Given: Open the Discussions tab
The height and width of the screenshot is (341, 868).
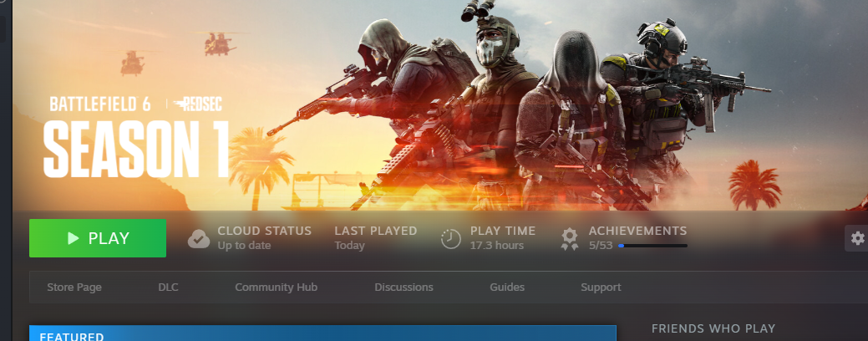Looking at the screenshot, I should [x=404, y=288].
